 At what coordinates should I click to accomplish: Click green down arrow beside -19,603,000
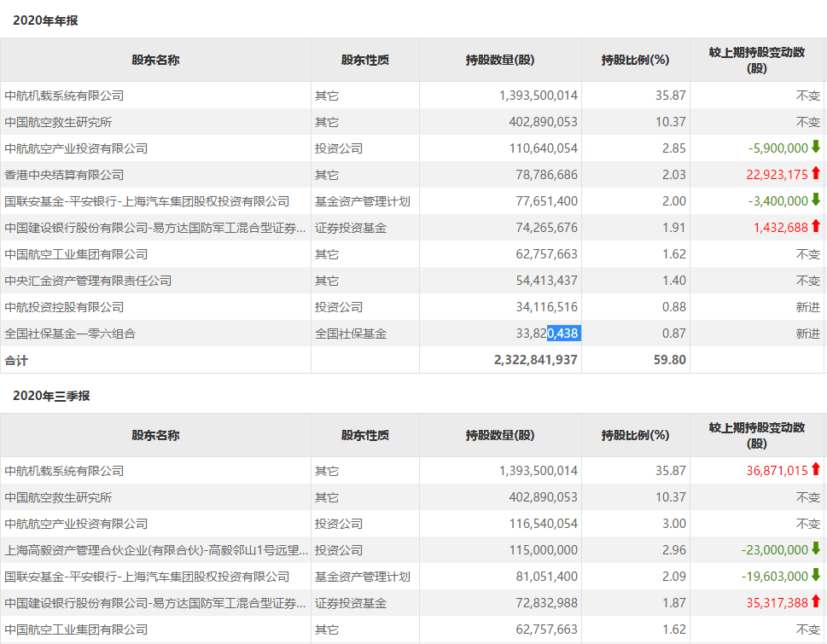pos(815,575)
